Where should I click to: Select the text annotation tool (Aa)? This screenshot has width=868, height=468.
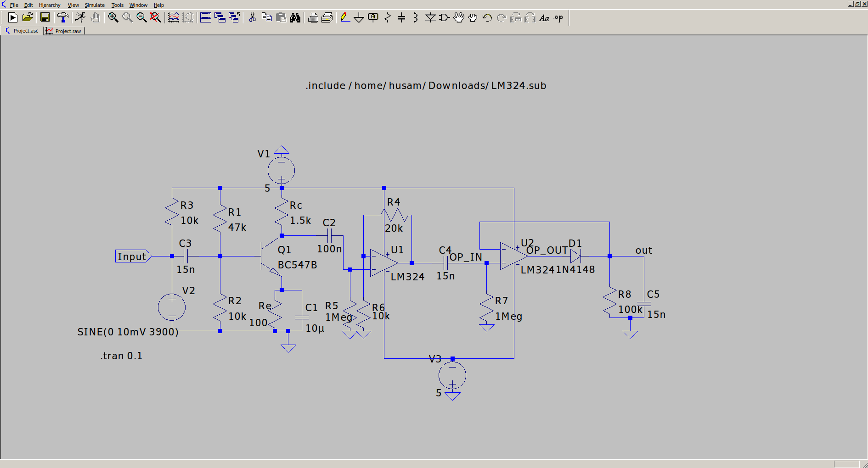(545, 18)
